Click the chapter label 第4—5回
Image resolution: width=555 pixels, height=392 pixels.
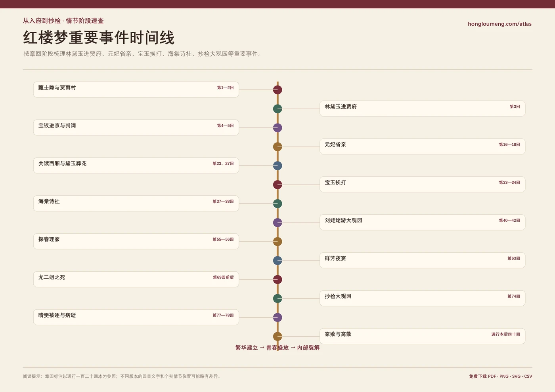pos(225,126)
